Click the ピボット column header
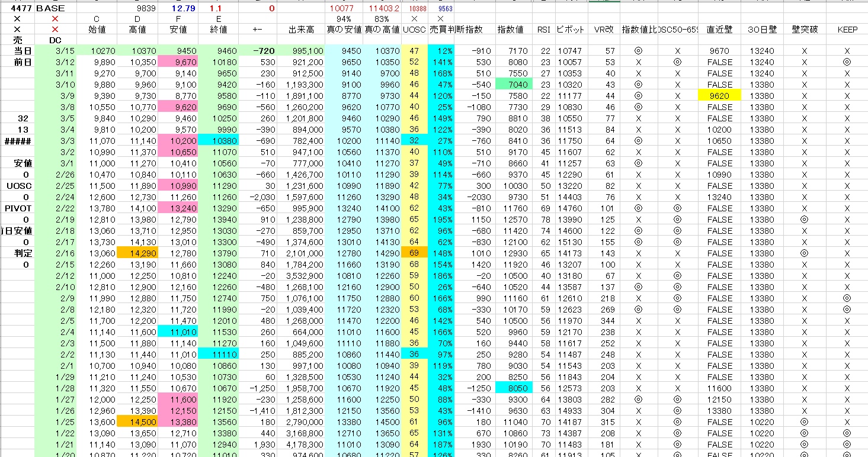 tap(571, 29)
